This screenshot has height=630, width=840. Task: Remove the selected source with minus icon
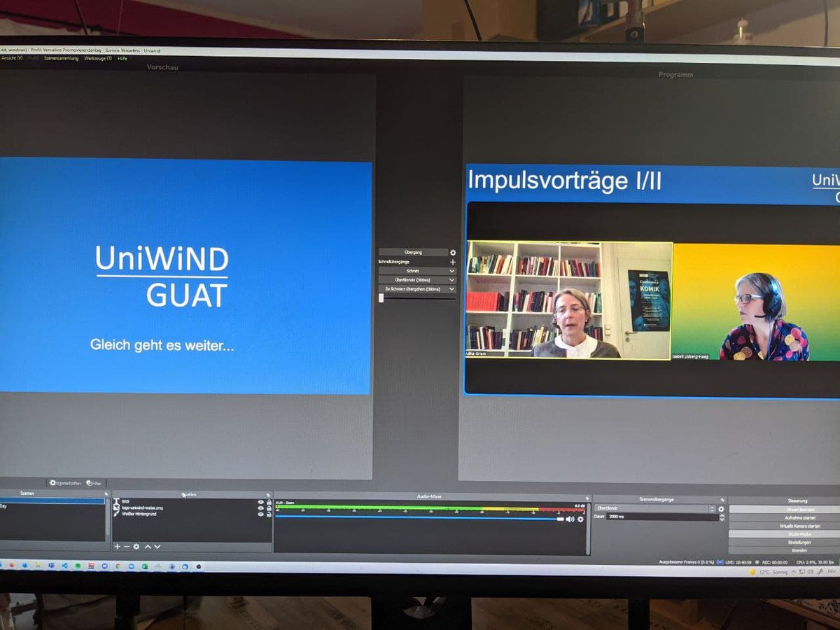coord(127,547)
